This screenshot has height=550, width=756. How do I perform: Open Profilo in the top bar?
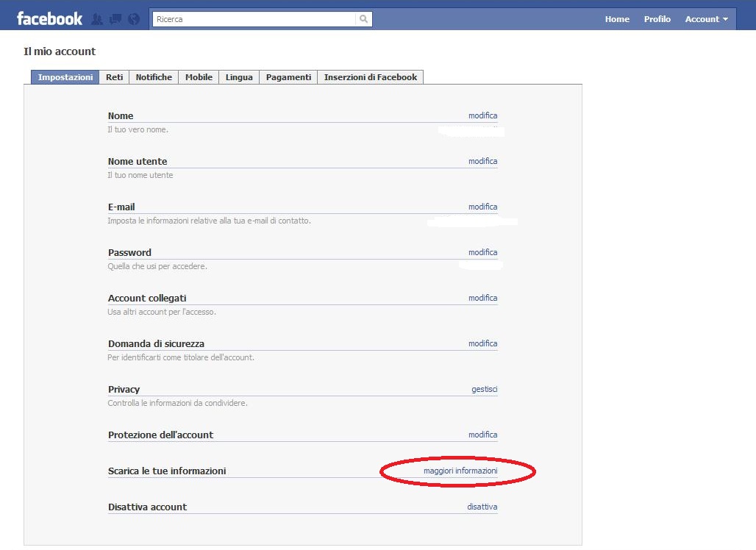click(657, 19)
